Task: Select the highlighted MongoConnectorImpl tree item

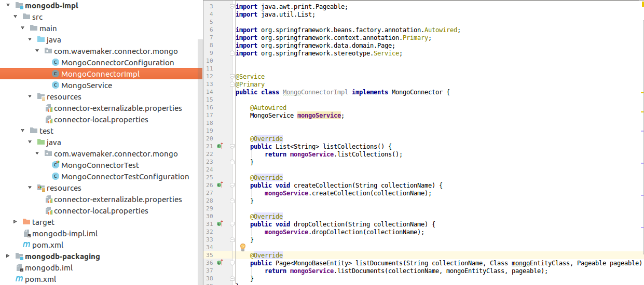Action: 100,74
